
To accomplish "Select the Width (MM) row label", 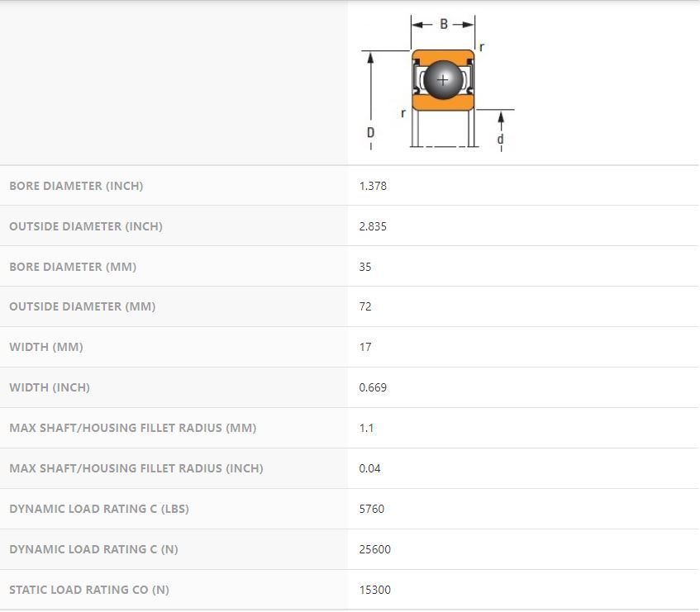I will 46,347.
